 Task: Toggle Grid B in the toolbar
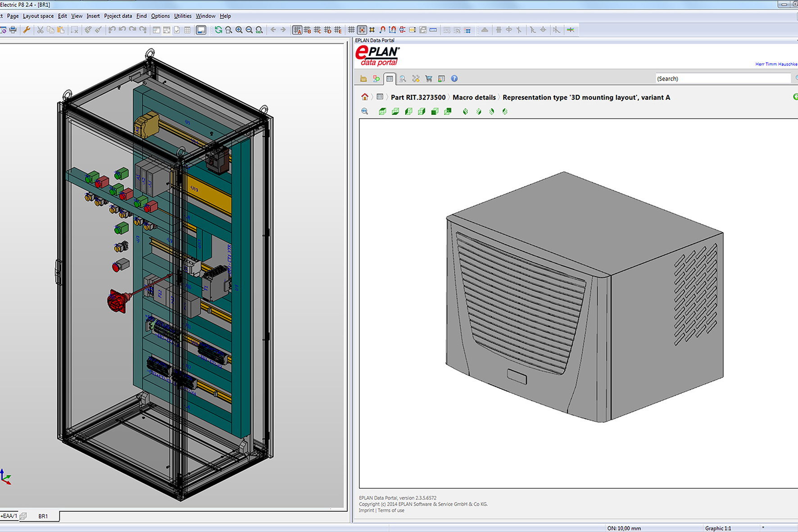coord(308,30)
